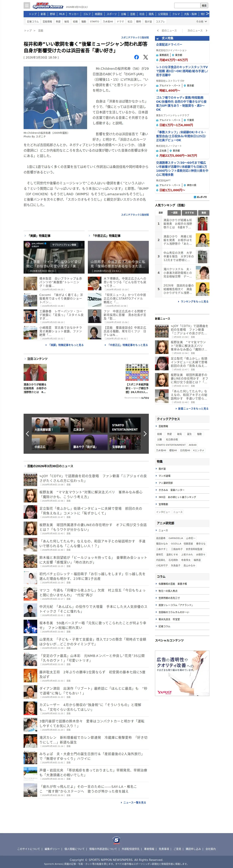This screenshot has height=868, width=233.
Task: Click the Sponichi Annex logo
Action: (x=48, y=6)
